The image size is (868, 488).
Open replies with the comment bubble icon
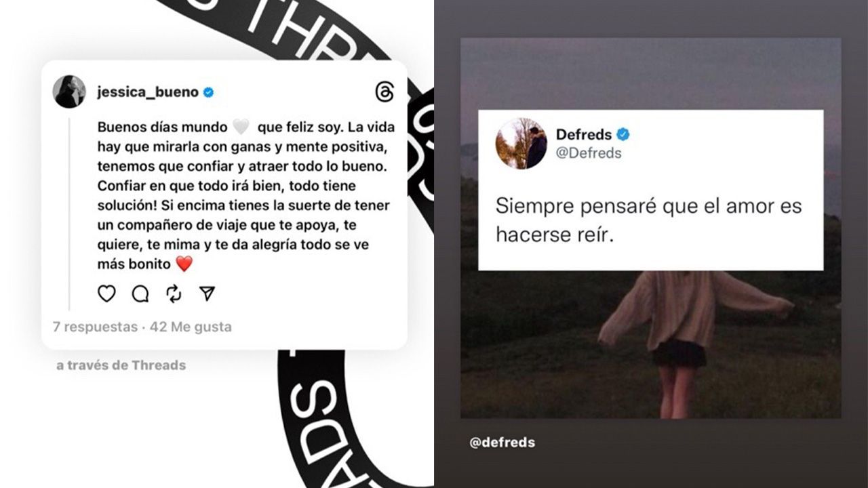point(140,293)
